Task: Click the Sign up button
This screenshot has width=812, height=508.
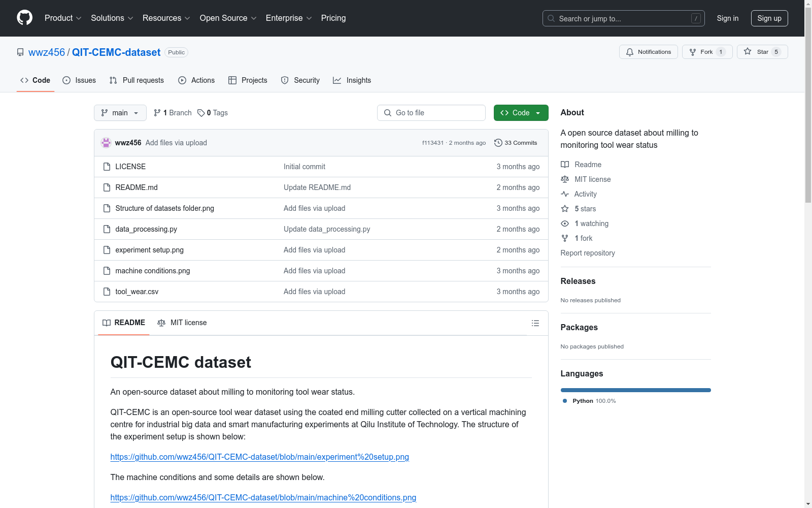Action: [x=769, y=18]
